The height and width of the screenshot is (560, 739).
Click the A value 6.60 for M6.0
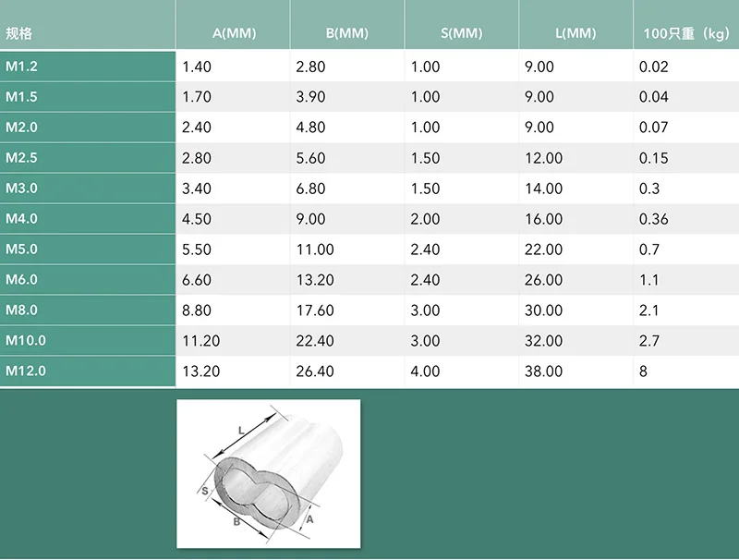coord(197,280)
